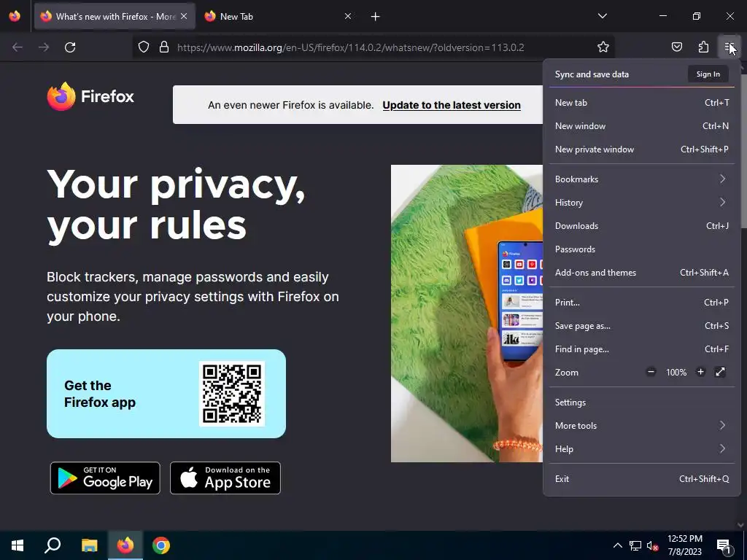Open Downloads from menu
The width and height of the screenshot is (747, 560).
[642, 226]
